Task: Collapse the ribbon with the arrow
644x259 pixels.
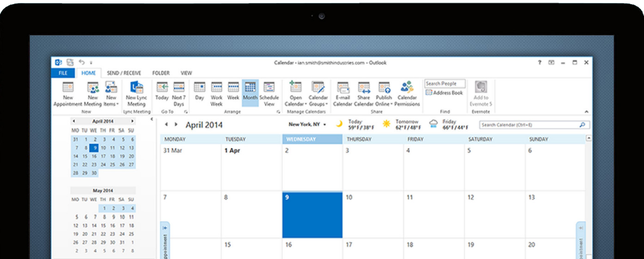Action: 587,112
